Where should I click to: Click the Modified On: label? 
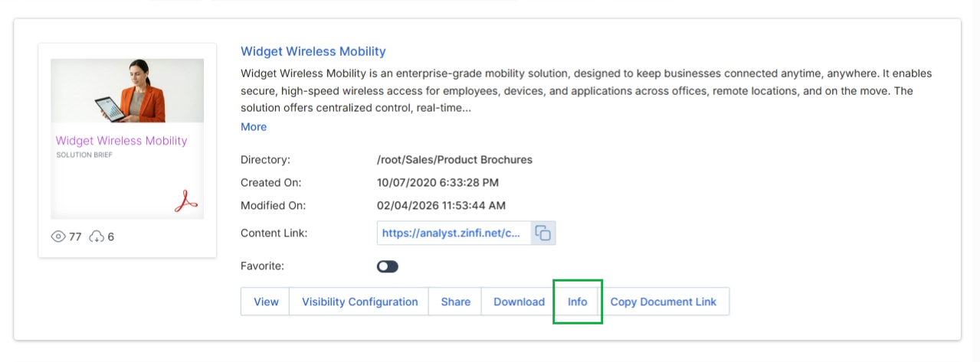(x=274, y=206)
